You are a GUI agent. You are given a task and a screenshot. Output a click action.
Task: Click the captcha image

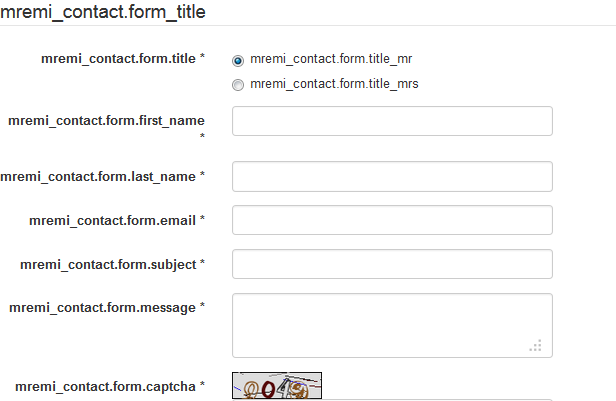[277, 385]
